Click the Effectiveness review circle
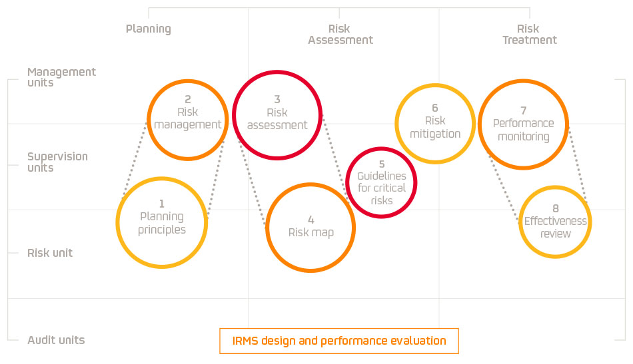633x364 pixels. tap(555, 222)
